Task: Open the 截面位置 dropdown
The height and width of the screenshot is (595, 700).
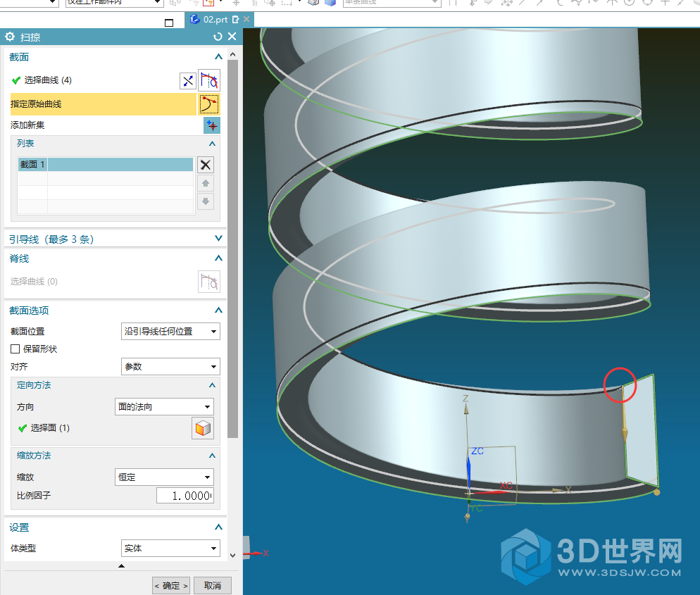Action: [x=170, y=331]
